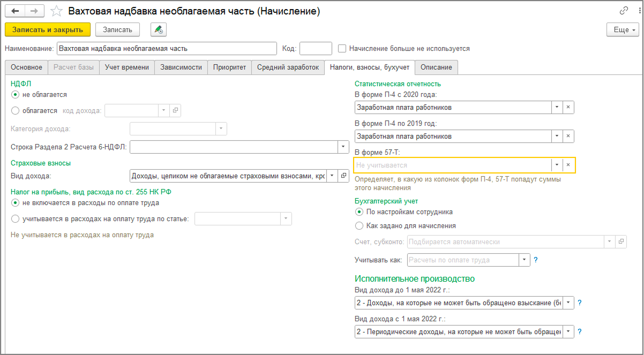Open 'Вид дохода до 1 мая 2022' dropdown
644x355 pixels.
click(x=568, y=303)
